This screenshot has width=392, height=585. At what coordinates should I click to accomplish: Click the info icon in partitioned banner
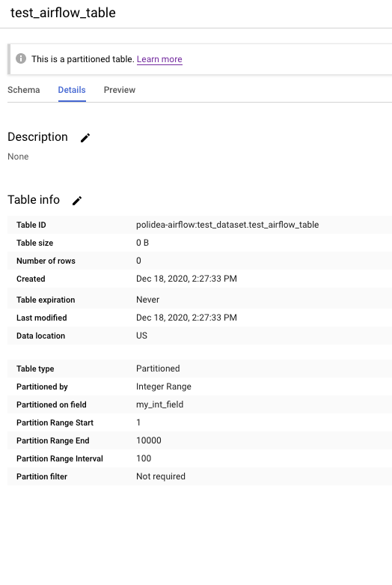tap(21, 58)
